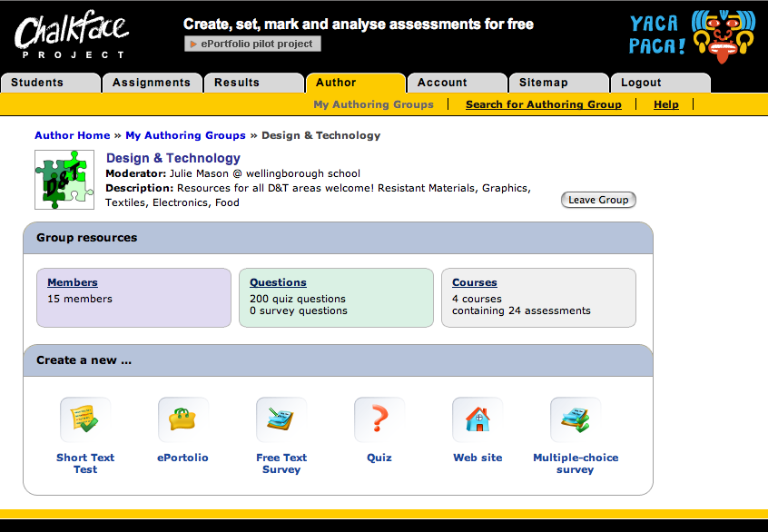Create a new ePortfolio via its icon
This screenshot has height=532, width=768.
point(182,419)
